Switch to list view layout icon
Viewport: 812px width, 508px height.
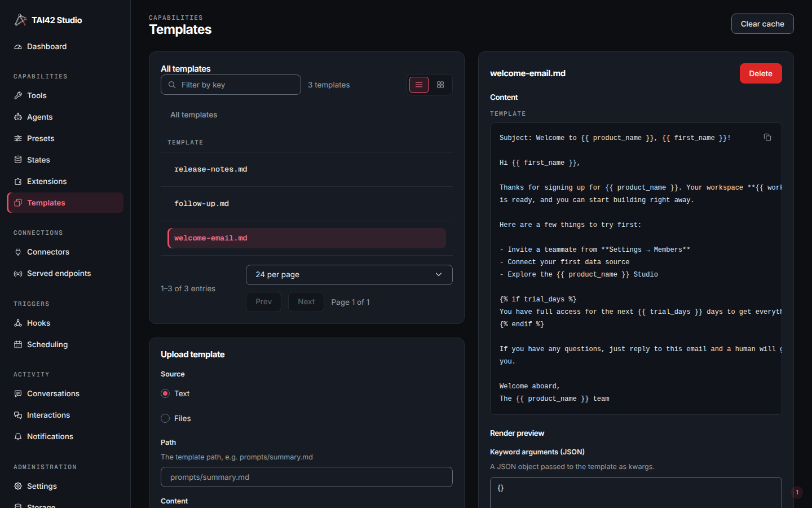pos(419,85)
